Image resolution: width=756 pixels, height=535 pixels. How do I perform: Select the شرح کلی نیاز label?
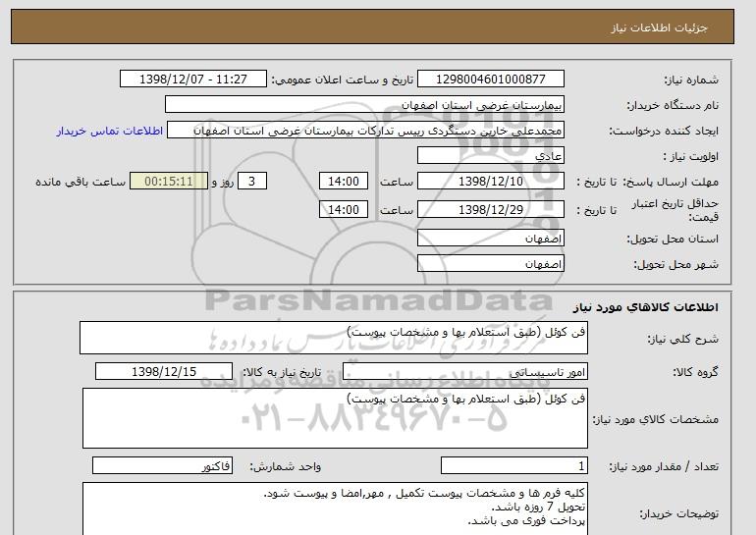(682, 340)
